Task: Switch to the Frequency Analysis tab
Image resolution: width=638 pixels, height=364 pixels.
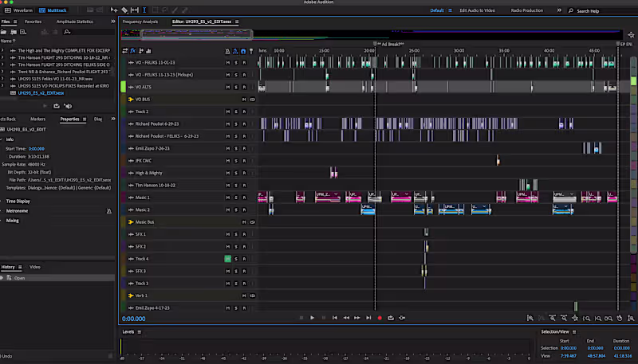Action: point(140,22)
